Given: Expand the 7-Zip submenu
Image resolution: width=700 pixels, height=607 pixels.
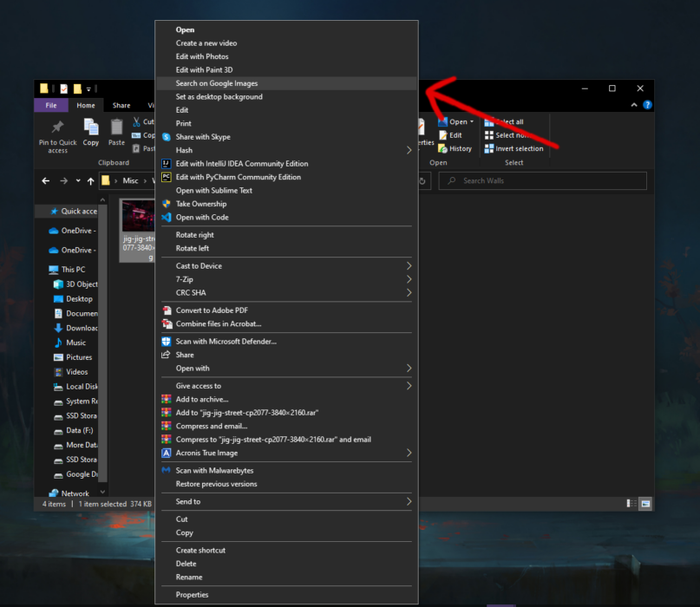Looking at the screenshot, I should pos(409,279).
